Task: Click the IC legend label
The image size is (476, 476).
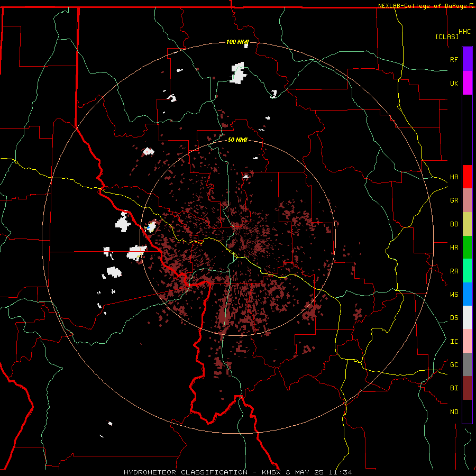Action: tap(454, 342)
